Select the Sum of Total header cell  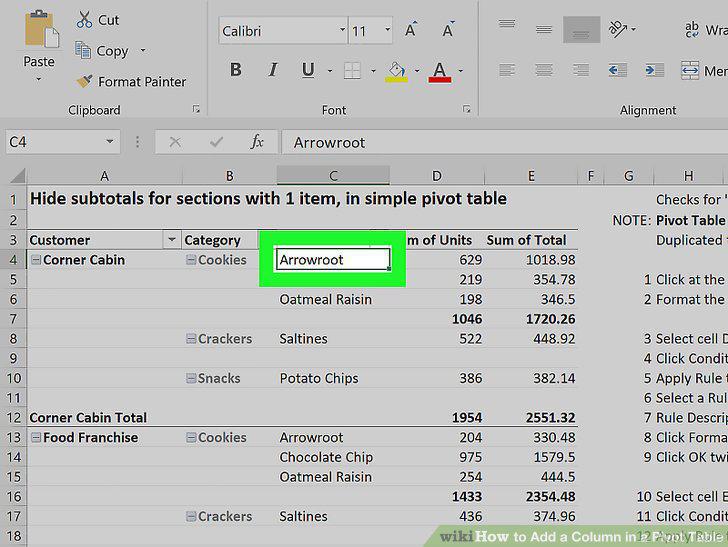531,240
